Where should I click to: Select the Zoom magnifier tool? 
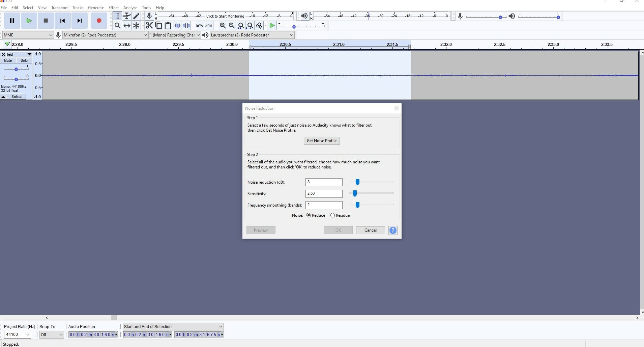coord(117,25)
